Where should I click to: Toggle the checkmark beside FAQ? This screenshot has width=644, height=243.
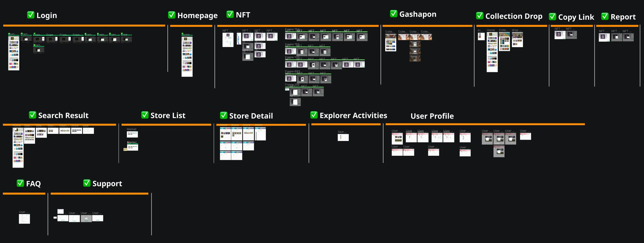pyautogui.click(x=20, y=183)
